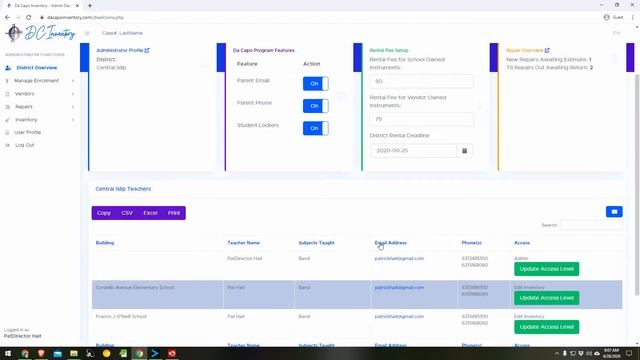Image resolution: width=640 pixels, height=360 pixels.
Task: Open a new browser tab with the plus icon
Action: tap(90, 6)
